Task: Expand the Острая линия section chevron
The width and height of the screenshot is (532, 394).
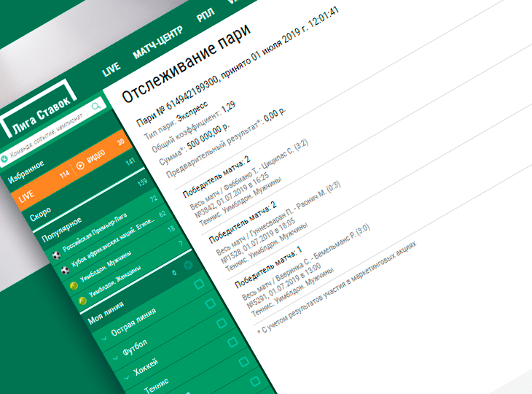Action: [x=104, y=337]
